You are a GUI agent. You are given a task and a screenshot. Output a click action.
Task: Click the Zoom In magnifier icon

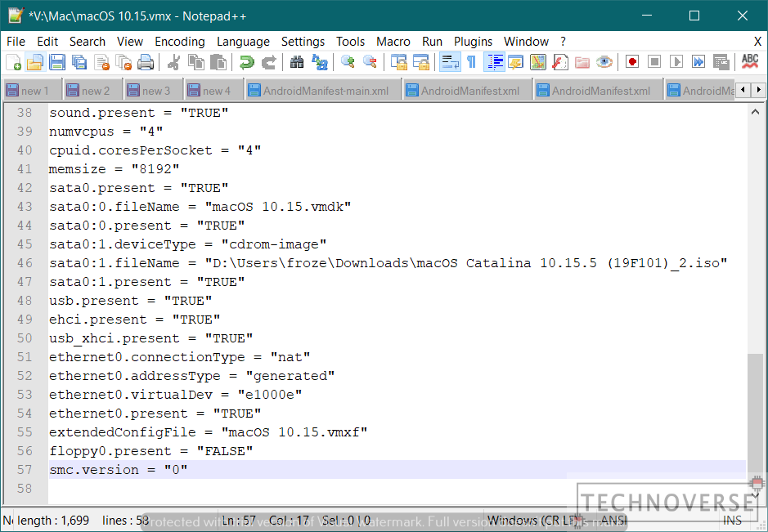[x=348, y=62]
